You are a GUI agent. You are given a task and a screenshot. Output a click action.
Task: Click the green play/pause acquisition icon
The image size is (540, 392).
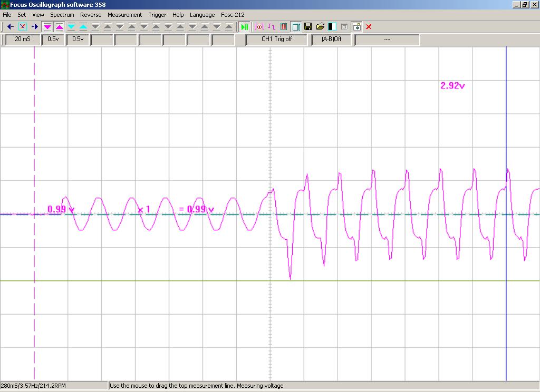[244, 26]
